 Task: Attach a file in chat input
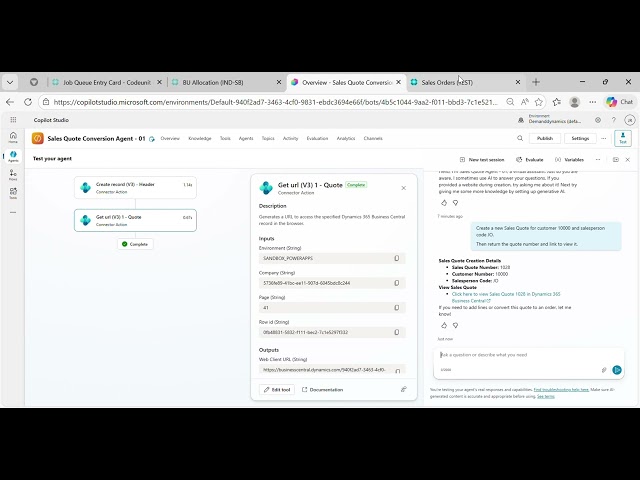pos(604,370)
